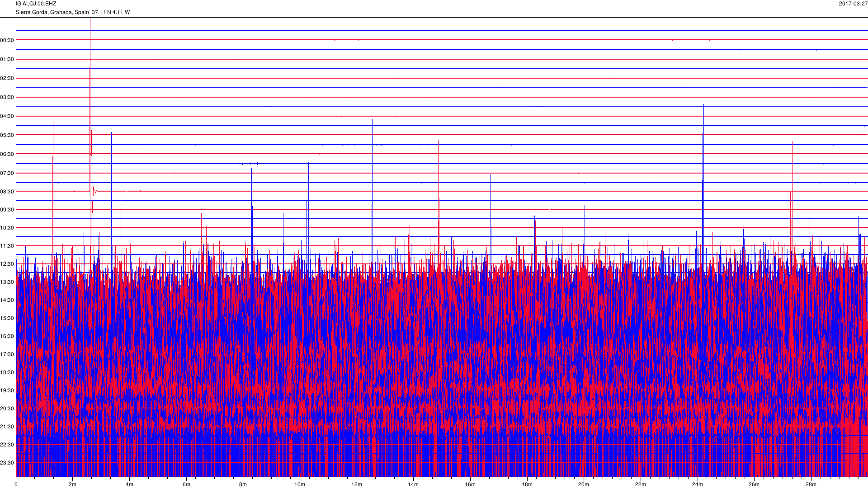Select the 21:30 time label
The image size is (868, 488).
point(7,427)
